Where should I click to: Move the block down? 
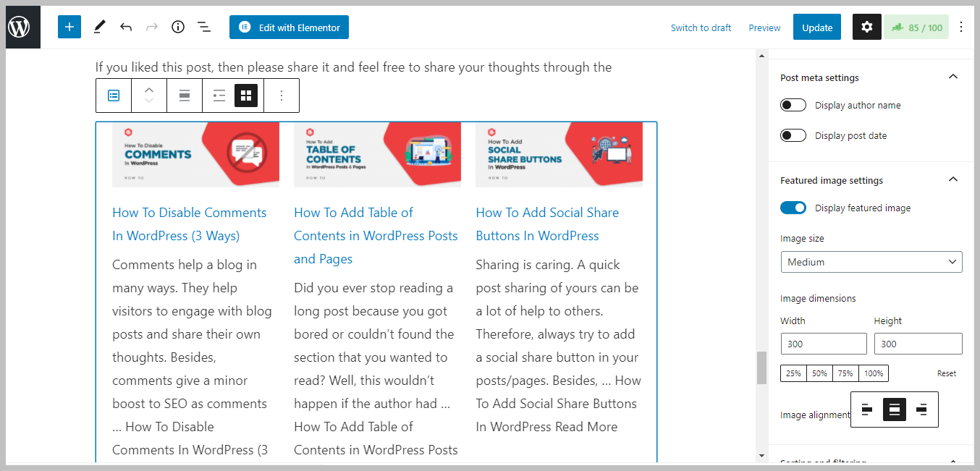pyautogui.click(x=149, y=101)
